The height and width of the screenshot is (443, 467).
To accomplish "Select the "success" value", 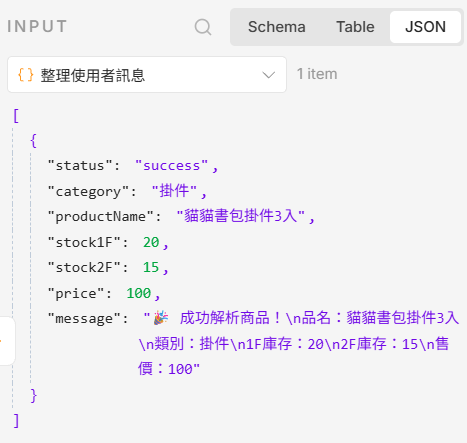I will click(172, 166).
